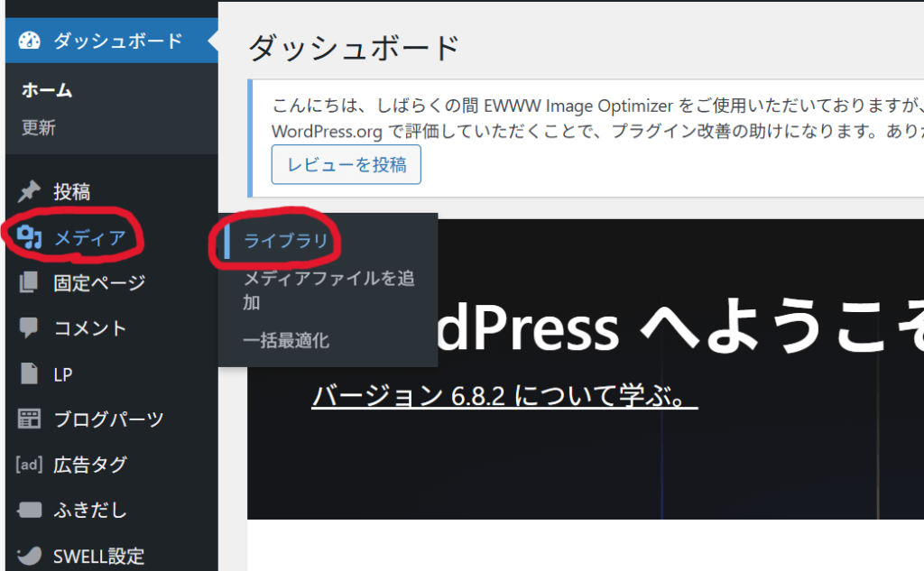The image size is (924, 571).
Task: Go to 更新 under Dashboard
Action: click(39, 128)
